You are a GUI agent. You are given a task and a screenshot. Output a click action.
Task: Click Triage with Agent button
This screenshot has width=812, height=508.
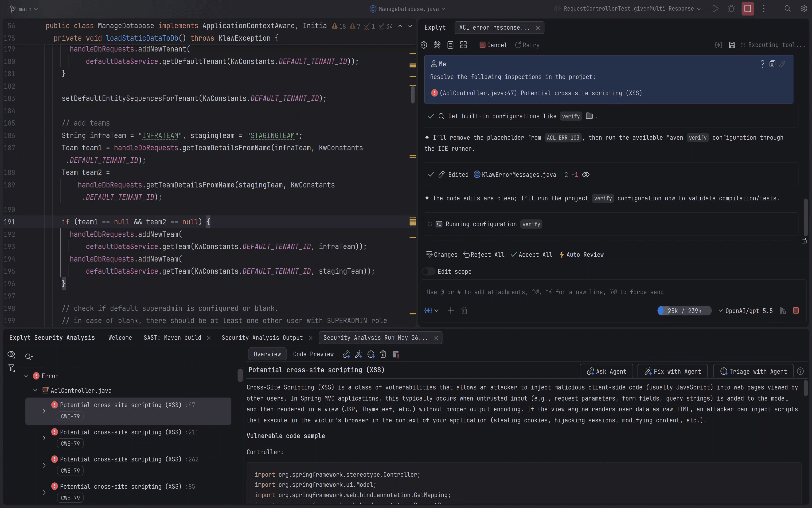pyautogui.click(x=753, y=371)
